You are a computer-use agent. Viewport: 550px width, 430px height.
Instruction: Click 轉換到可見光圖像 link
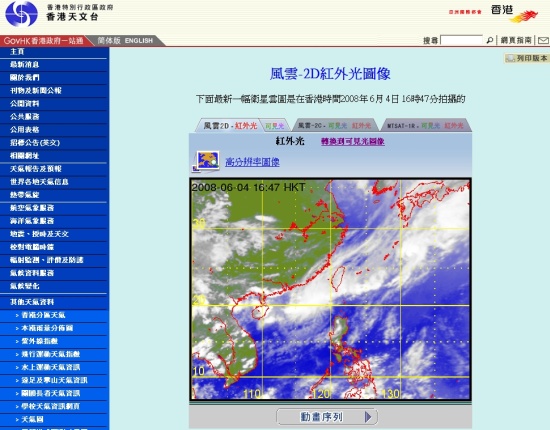click(x=353, y=141)
